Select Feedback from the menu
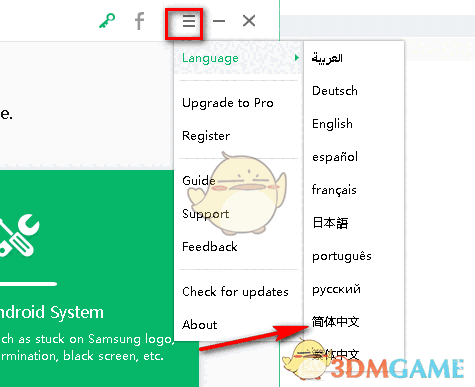Screen dimensions: 475x387 (x=210, y=247)
